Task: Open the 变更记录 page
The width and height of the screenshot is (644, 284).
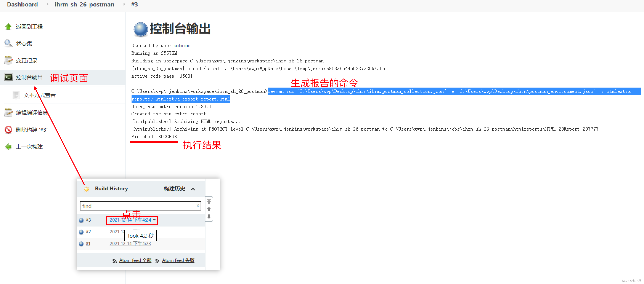Action: [x=27, y=60]
